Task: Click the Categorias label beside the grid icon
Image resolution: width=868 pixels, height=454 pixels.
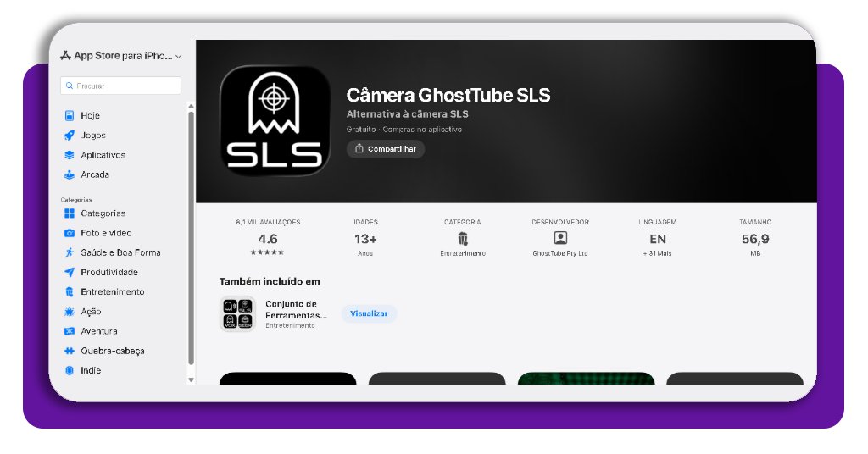Action: click(103, 213)
